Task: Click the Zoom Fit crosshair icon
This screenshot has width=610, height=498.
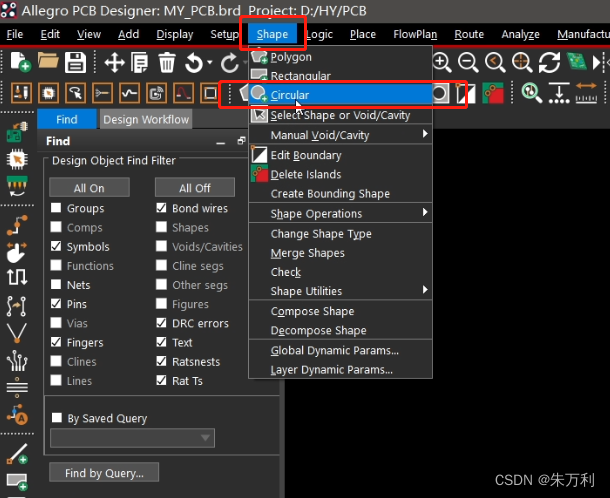Action: coord(522,62)
